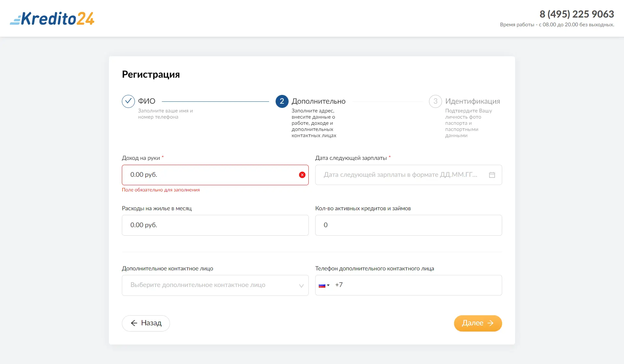The height and width of the screenshot is (364, 624).
Task: Click the Kredito24 logo
Action: pyautogui.click(x=52, y=19)
